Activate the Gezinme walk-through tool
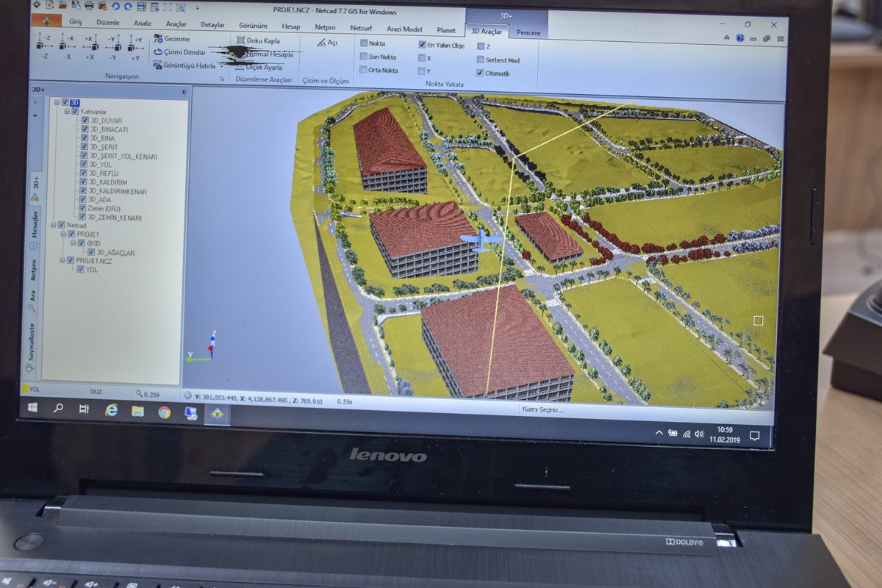882x588 pixels. (172, 38)
